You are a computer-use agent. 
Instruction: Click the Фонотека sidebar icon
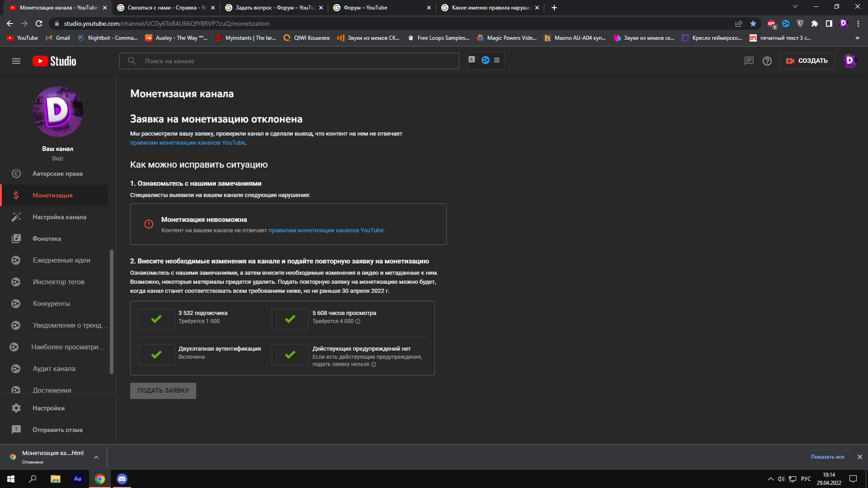point(17,238)
